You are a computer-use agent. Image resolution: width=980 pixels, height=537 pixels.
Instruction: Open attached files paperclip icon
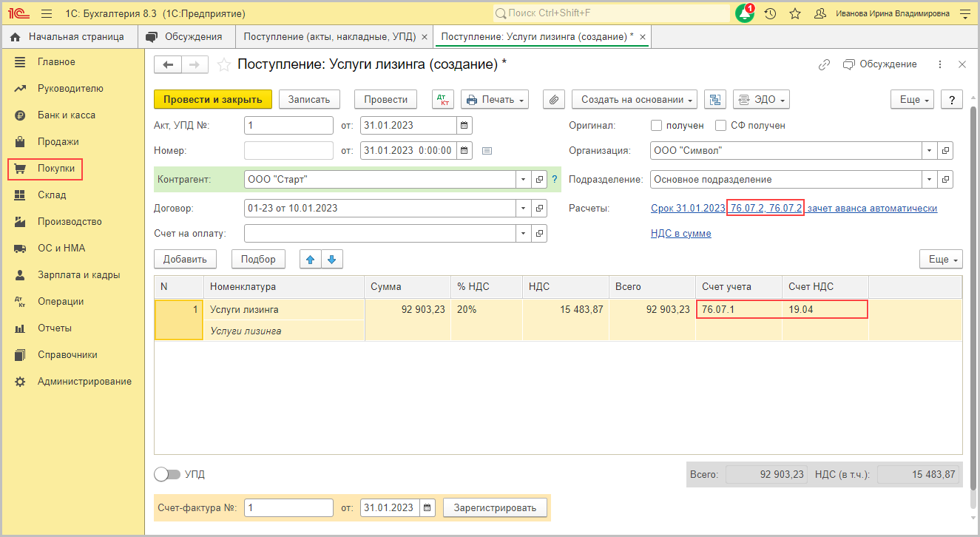pos(554,99)
